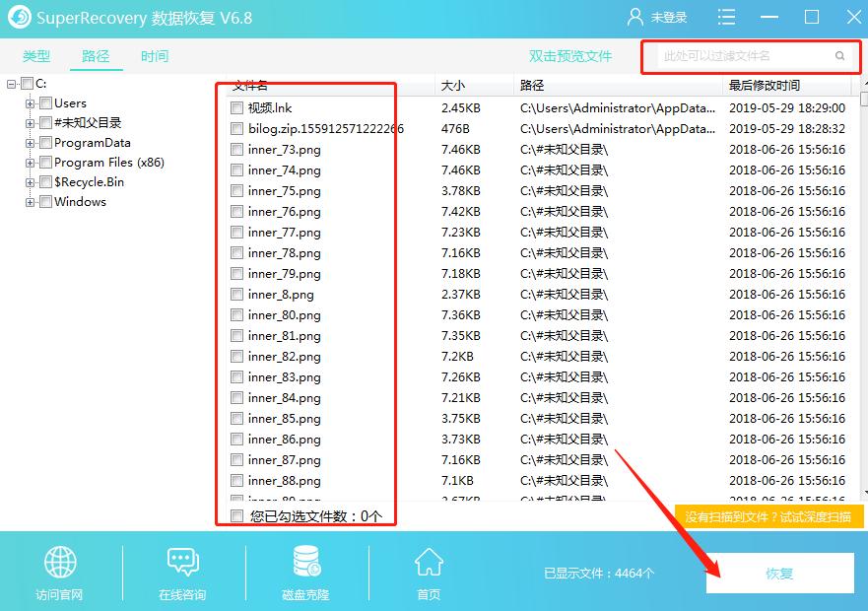Start a 深度扫描 deep scan

click(768, 515)
